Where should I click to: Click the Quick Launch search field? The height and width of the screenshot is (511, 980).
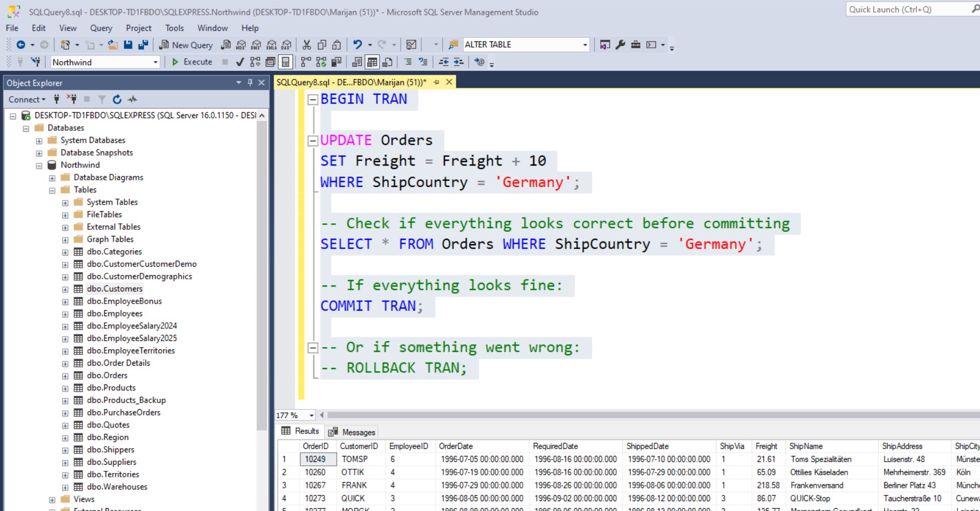[x=907, y=9]
